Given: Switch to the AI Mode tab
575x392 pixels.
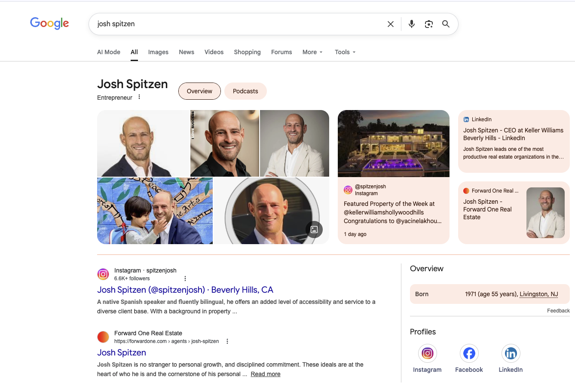Looking at the screenshot, I should click(109, 52).
